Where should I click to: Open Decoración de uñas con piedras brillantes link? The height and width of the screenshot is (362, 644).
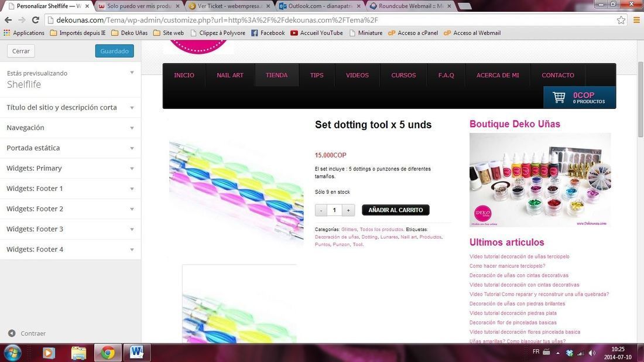coord(517,303)
